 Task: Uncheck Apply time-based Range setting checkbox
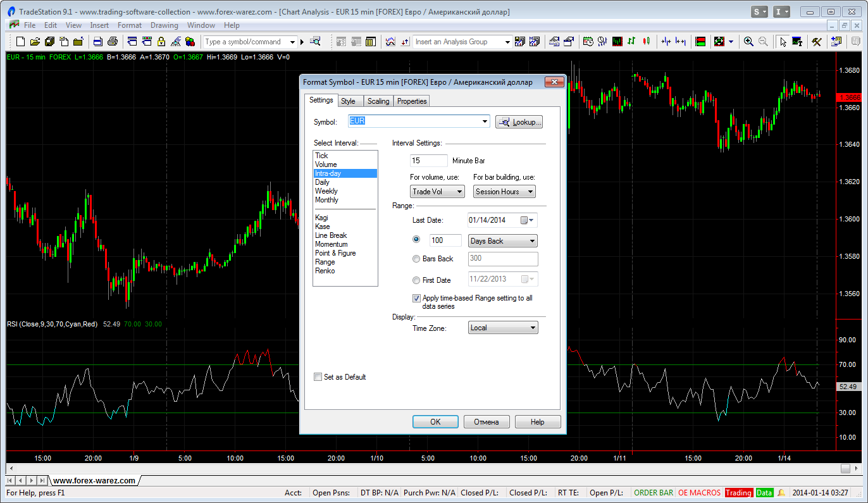[x=417, y=298]
